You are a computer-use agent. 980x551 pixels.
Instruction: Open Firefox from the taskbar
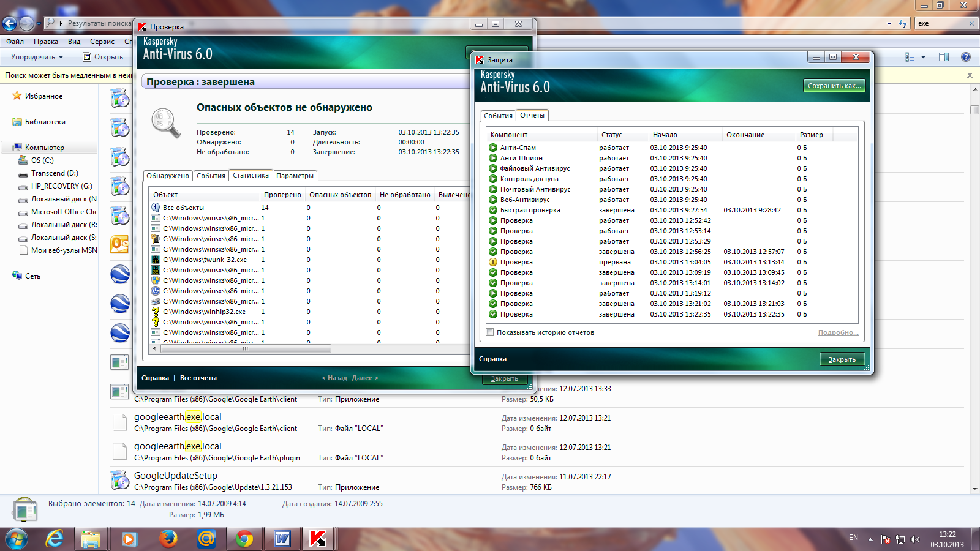tap(168, 539)
